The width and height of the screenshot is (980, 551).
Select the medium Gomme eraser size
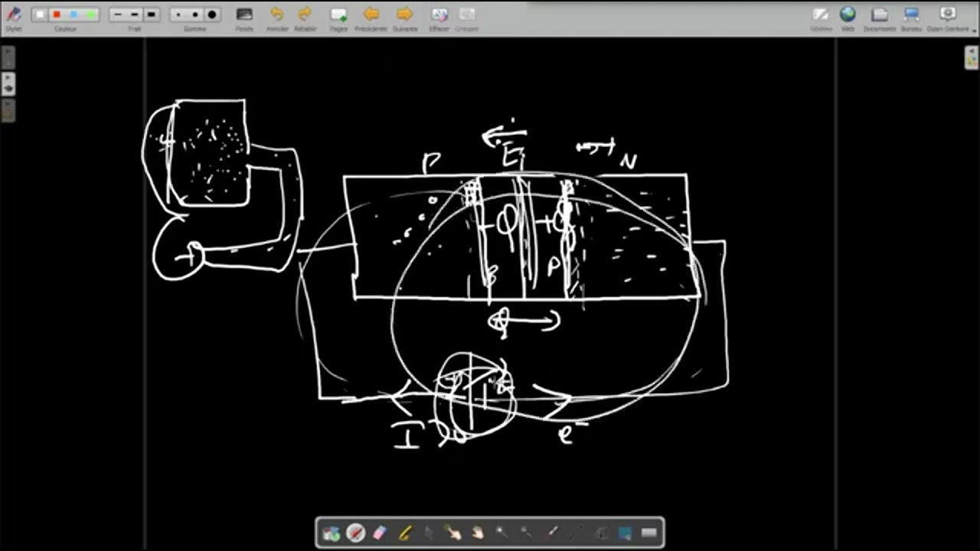(195, 15)
